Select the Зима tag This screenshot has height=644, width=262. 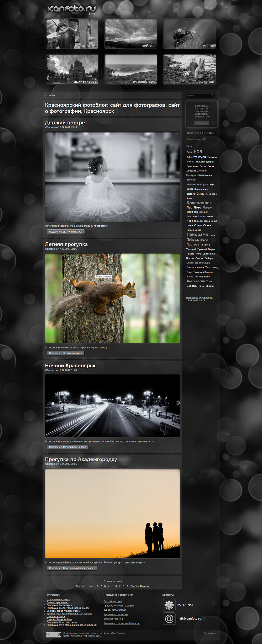pos(200,194)
